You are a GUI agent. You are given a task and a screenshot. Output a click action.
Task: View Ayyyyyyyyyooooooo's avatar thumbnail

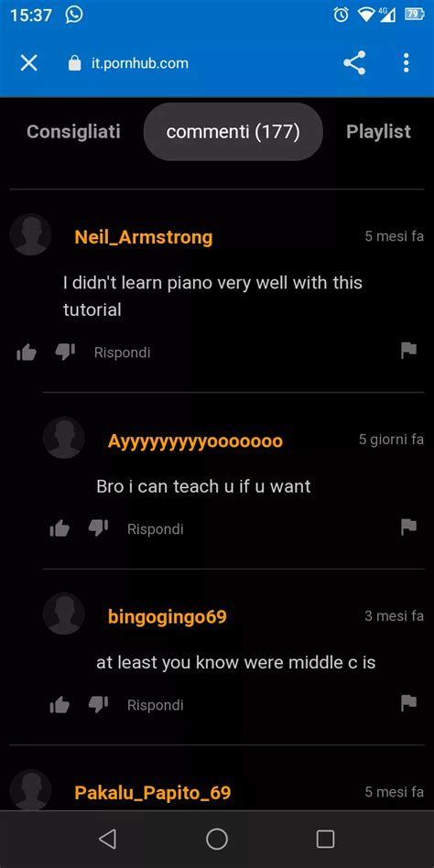pos(64,438)
